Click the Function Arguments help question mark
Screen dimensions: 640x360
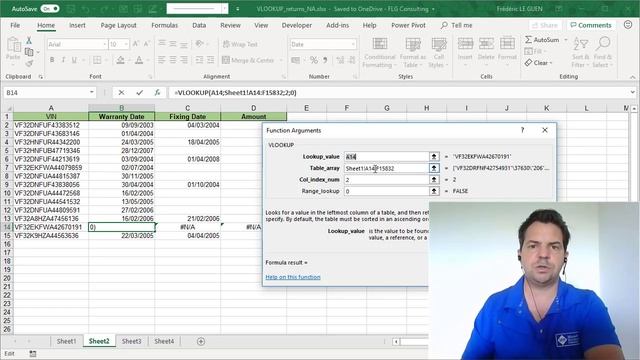click(522, 130)
